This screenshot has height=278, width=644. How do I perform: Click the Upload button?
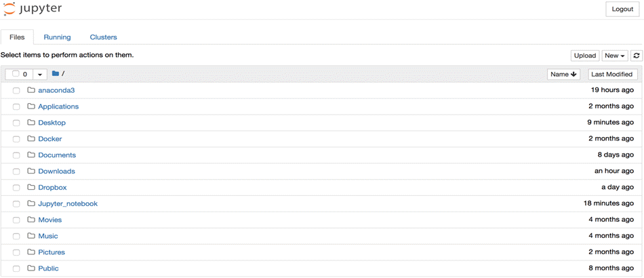tap(584, 56)
